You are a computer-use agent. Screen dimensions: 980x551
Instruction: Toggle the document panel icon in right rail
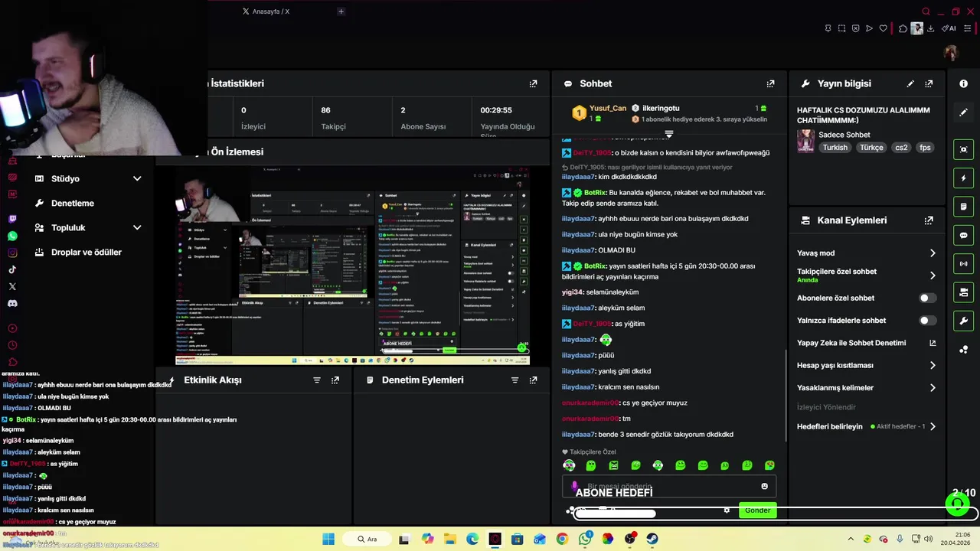(x=963, y=207)
